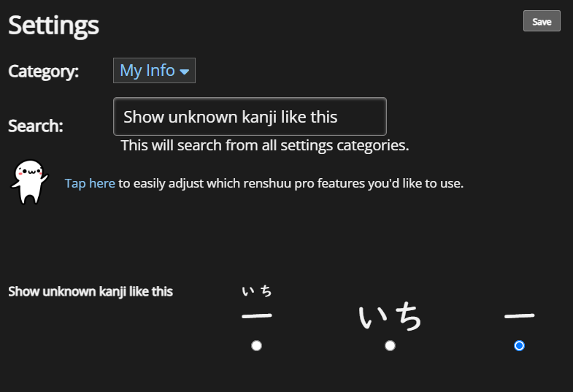Click the kanji sample with furigana above
The height and width of the screenshot is (392, 573).
(x=257, y=303)
